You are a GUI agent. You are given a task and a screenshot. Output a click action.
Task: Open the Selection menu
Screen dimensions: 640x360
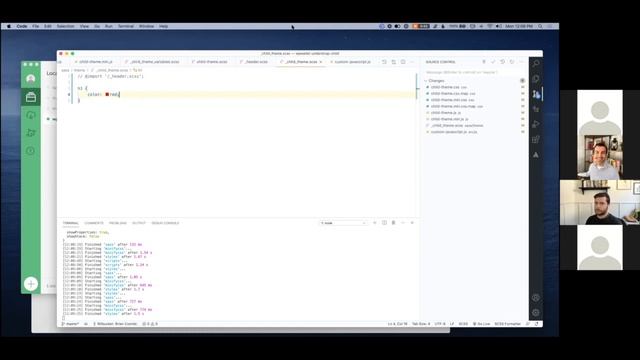coord(65,26)
